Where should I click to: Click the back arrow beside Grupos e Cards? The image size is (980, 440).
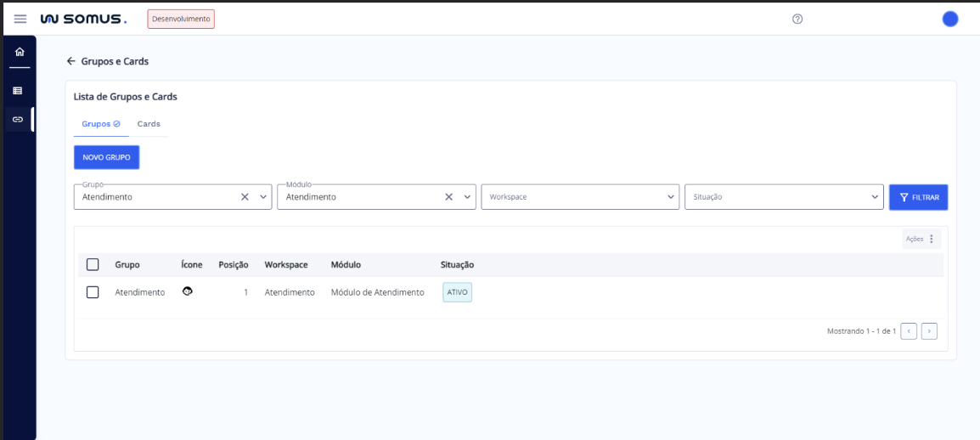coord(71,61)
